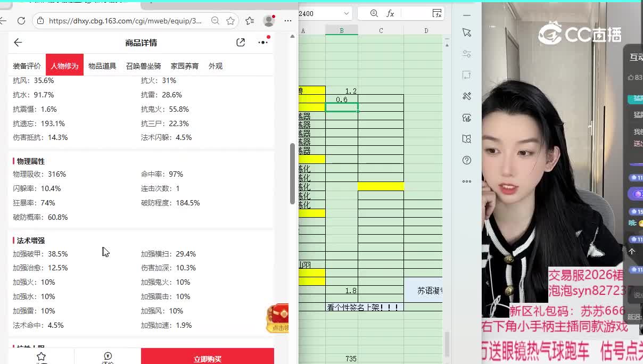Click the zoom magnifier in address bar
The height and width of the screenshot is (364, 643).
tap(215, 21)
